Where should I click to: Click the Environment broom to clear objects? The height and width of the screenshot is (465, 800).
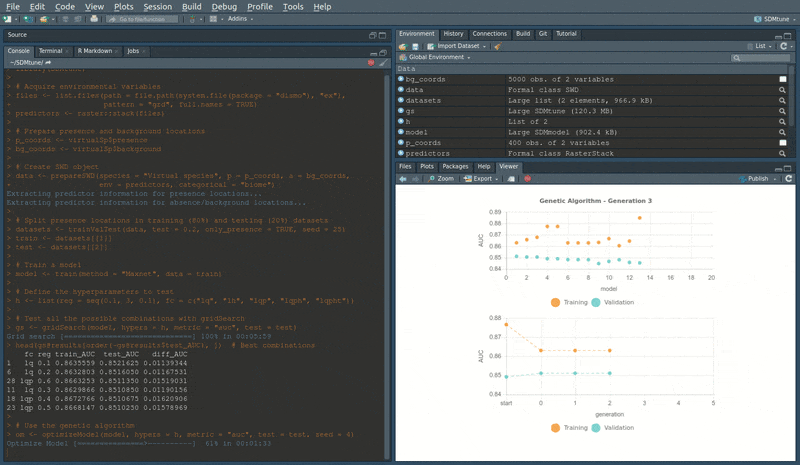pos(497,46)
